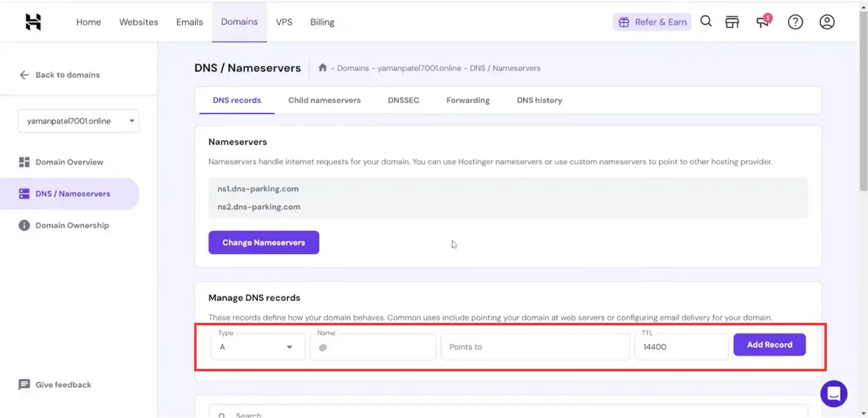
Task: Focus the DNS records Search field
Action: point(508,412)
